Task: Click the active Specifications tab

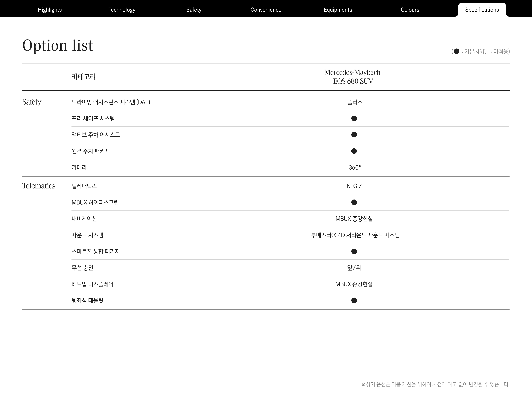Action: point(482,10)
